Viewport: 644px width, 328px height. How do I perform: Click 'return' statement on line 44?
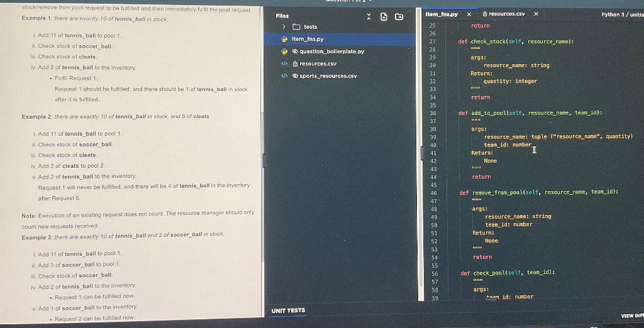coord(481,177)
